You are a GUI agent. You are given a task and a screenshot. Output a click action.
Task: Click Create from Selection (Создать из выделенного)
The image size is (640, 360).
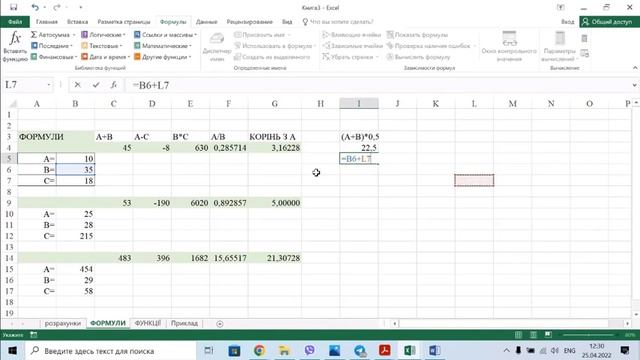pyautogui.click(x=272, y=57)
